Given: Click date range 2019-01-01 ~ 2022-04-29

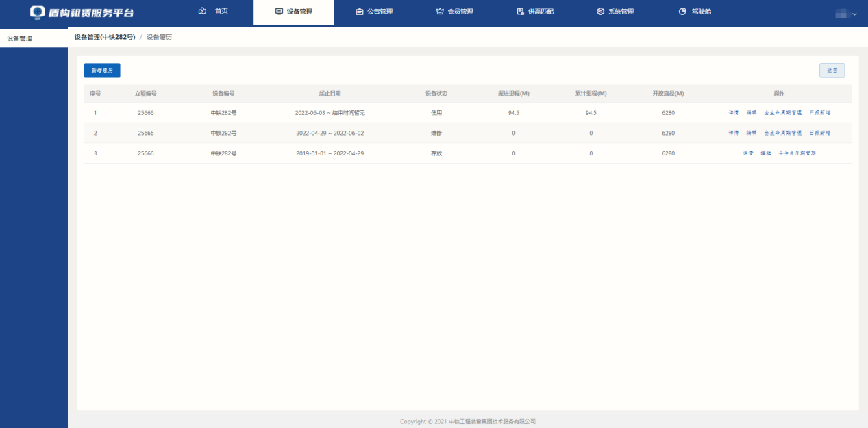Looking at the screenshot, I should click(330, 153).
